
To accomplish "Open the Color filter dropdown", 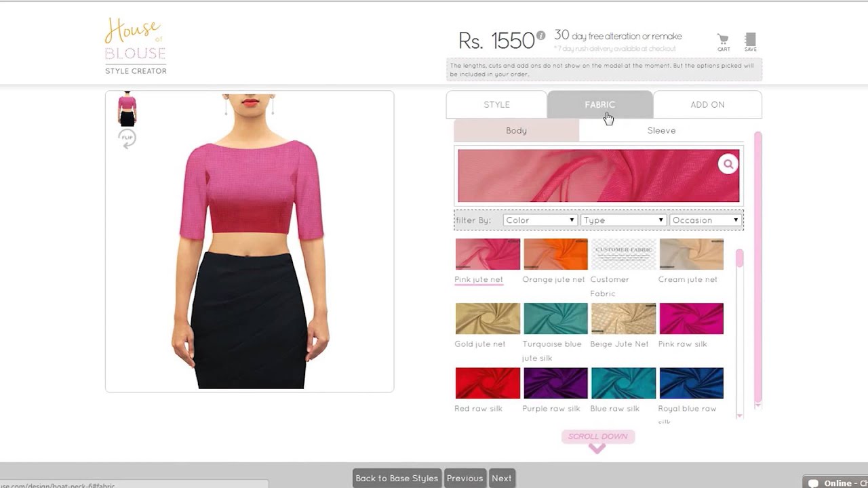I will click(540, 220).
